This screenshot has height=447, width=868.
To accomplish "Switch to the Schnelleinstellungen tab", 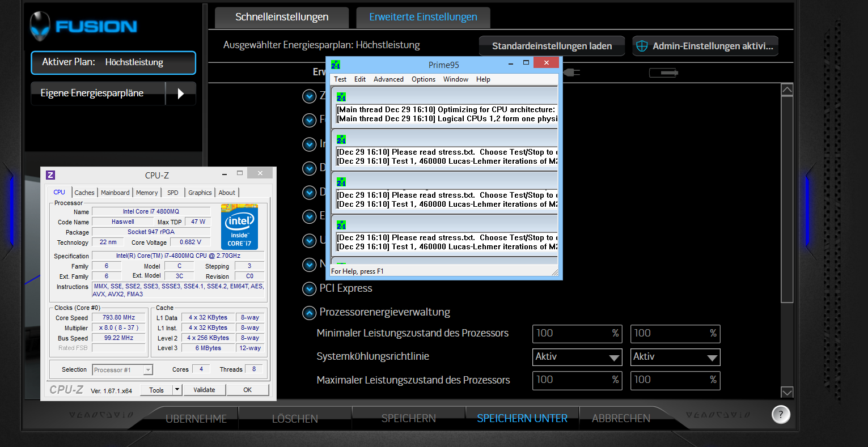I will 282,17.
